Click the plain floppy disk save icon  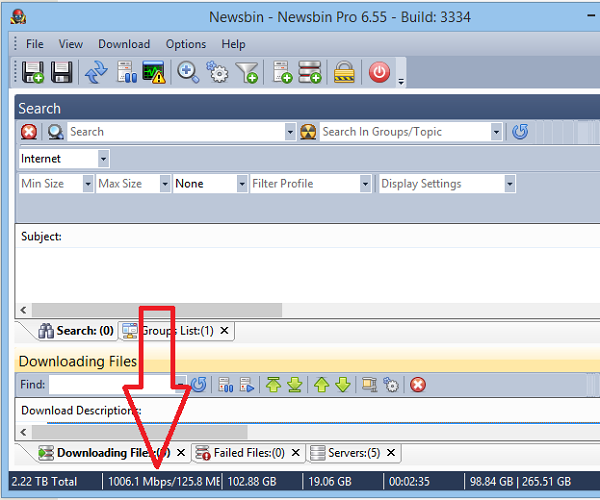[x=61, y=72]
